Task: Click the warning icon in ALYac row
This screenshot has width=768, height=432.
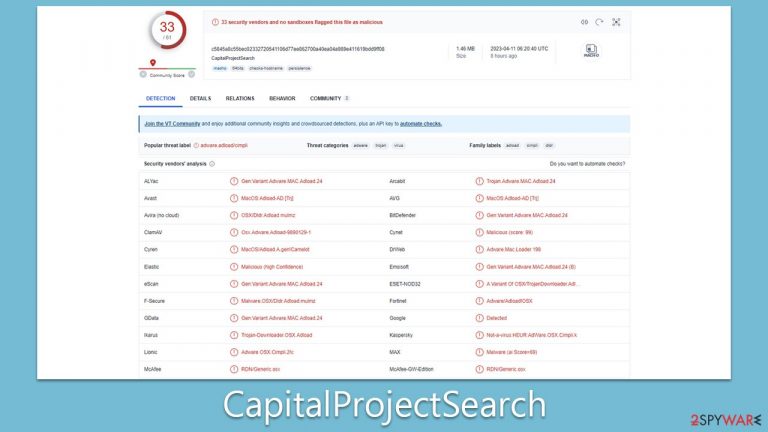Action: tap(234, 181)
